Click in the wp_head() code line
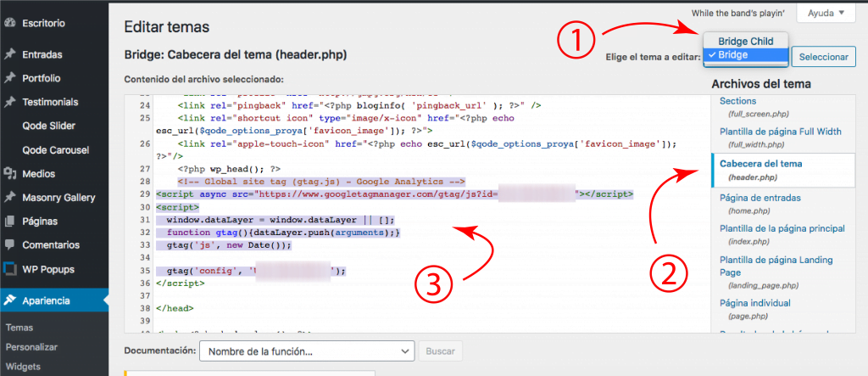 coord(229,169)
